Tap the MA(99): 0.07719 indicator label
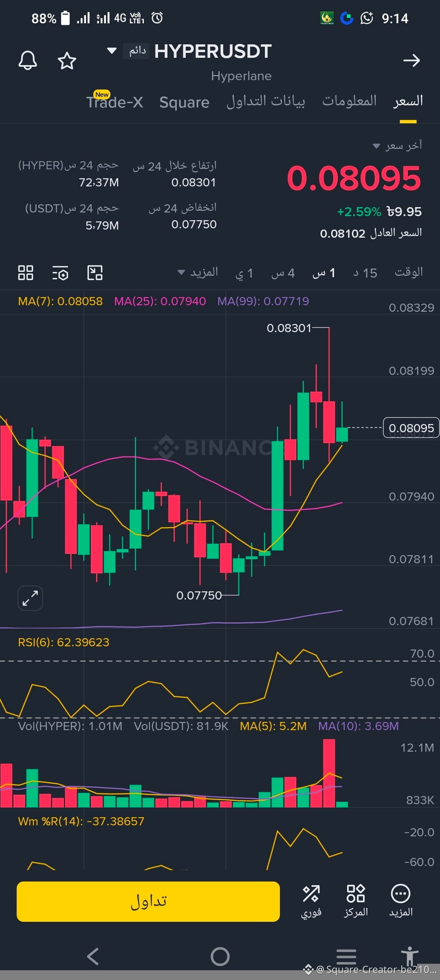This screenshot has width=440, height=980. click(263, 301)
